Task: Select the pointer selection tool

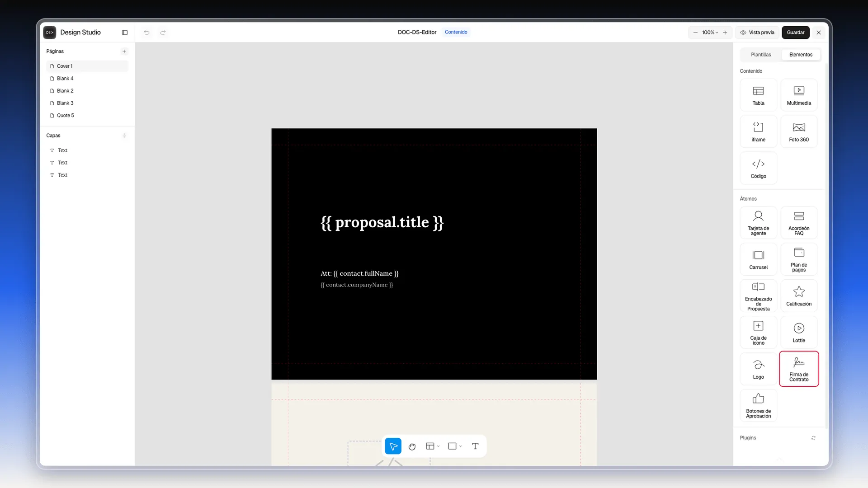Action: point(393,446)
